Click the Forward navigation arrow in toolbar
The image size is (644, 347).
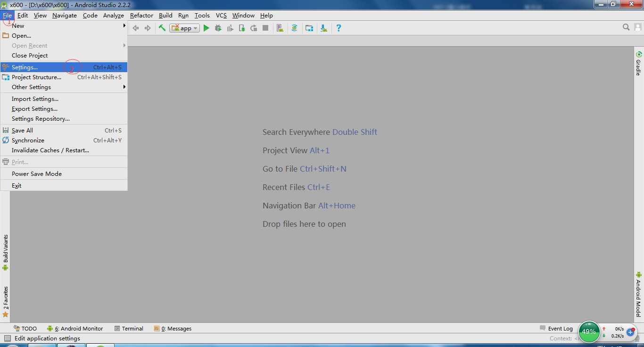click(148, 28)
